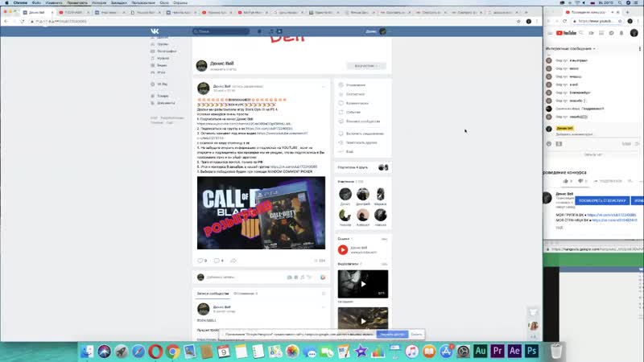The height and width of the screenshot is (362, 644).
Task: Click the VK search field
Action: pyautogui.click(x=221, y=31)
